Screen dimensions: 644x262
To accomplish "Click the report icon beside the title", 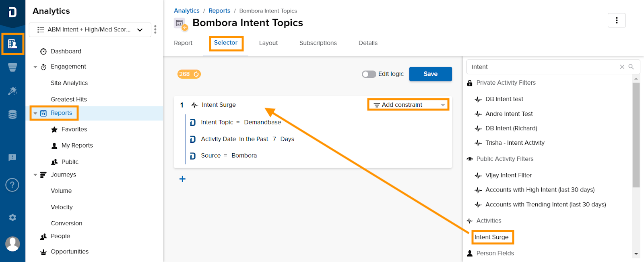I will [x=181, y=24].
